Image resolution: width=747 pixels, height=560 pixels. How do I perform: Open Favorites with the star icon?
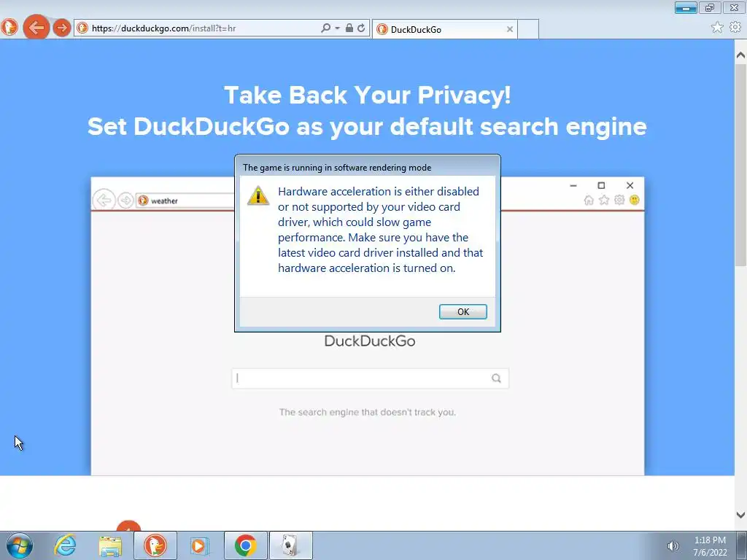tap(717, 28)
